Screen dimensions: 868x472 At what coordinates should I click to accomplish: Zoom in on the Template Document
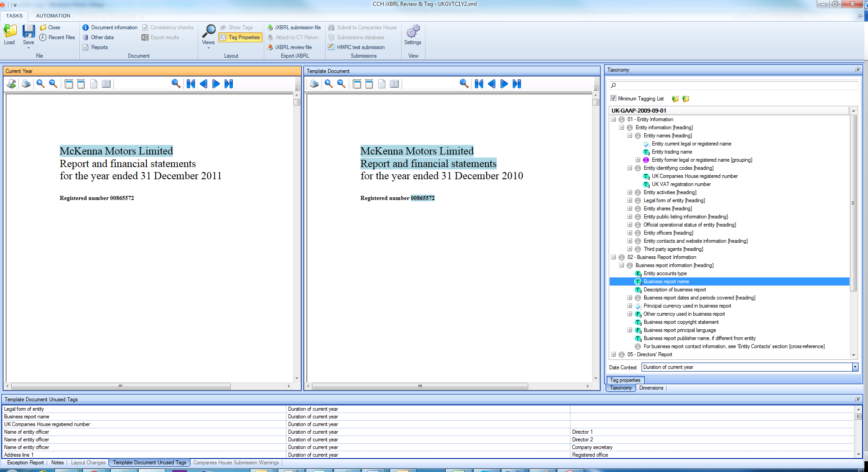[x=329, y=84]
